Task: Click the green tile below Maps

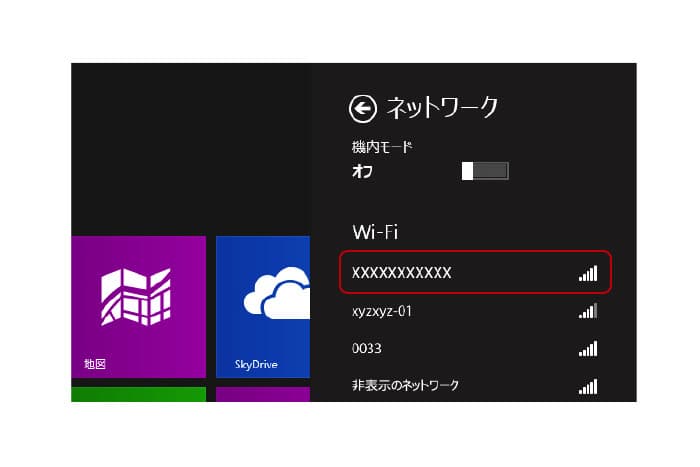Action: click(x=138, y=394)
